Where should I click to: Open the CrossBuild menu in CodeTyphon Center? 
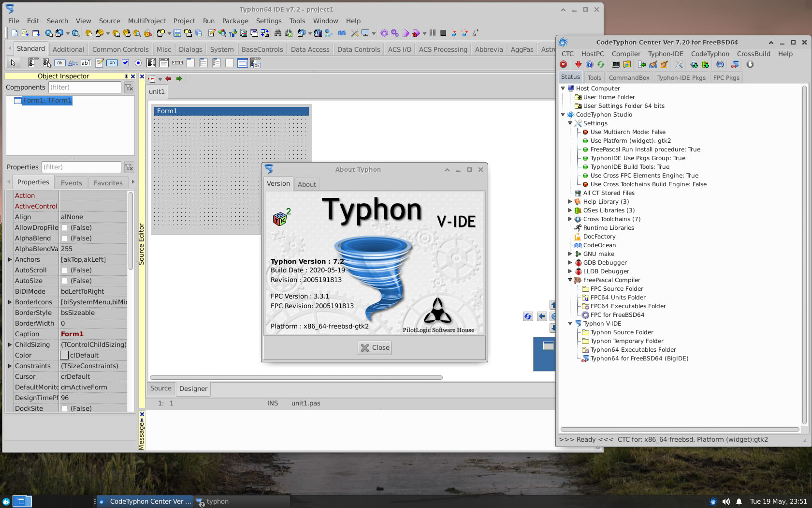754,54
